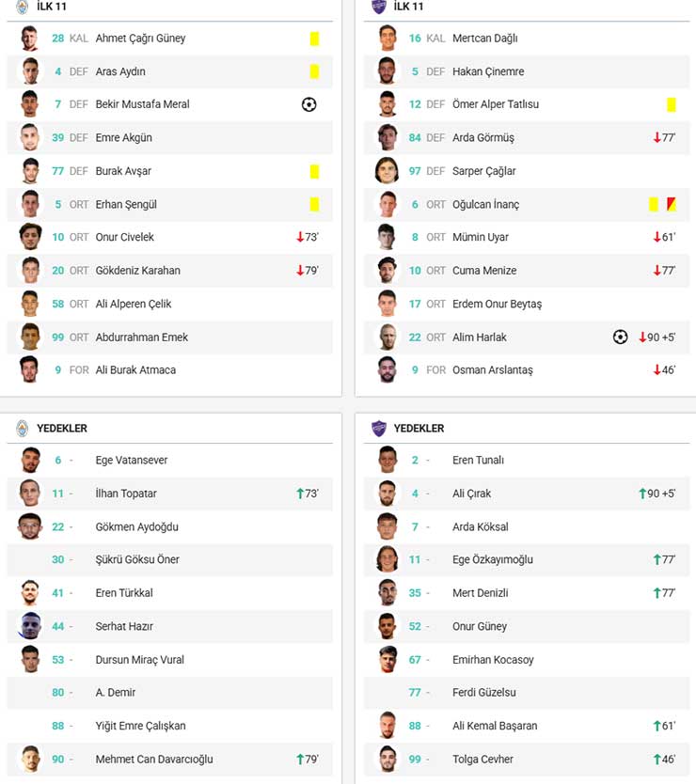The height and width of the screenshot is (784, 696).
Task: Click Oğulcan İnanç's second yellow-red card icon
Action: (x=671, y=204)
